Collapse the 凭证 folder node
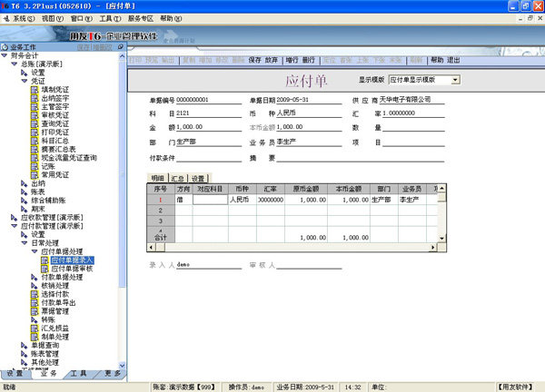Image resolution: width=545 pixels, height=392 pixels. click(x=25, y=81)
